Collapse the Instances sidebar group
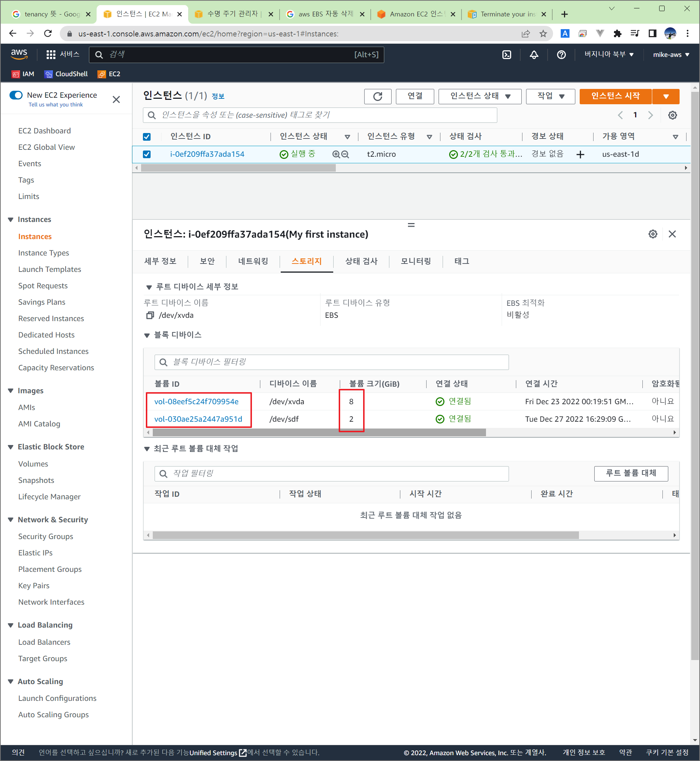This screenshot has width=700, height=761. pos(11,220)
